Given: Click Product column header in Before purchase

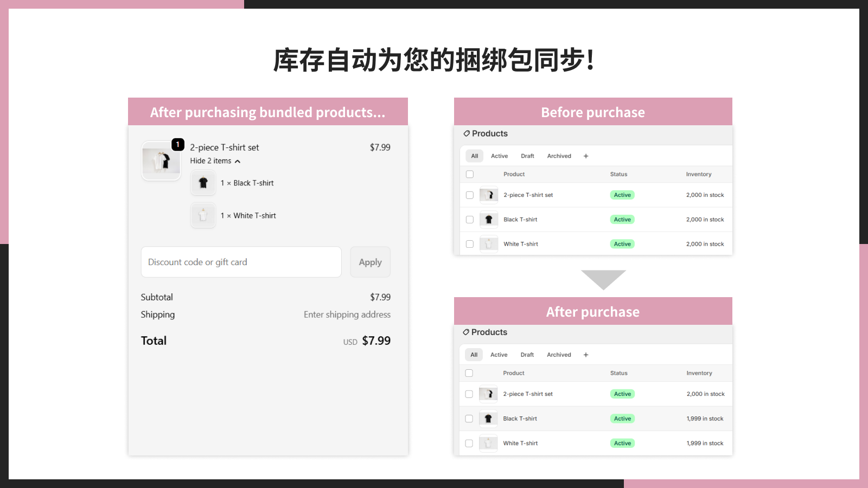Looking at the screenshot, I should [x=514, y=175].
